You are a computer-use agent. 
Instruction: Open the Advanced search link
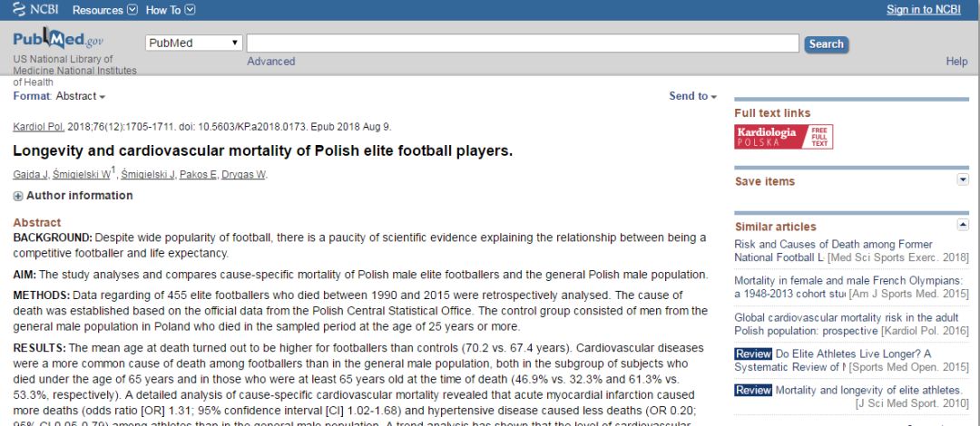coord(271,62)
